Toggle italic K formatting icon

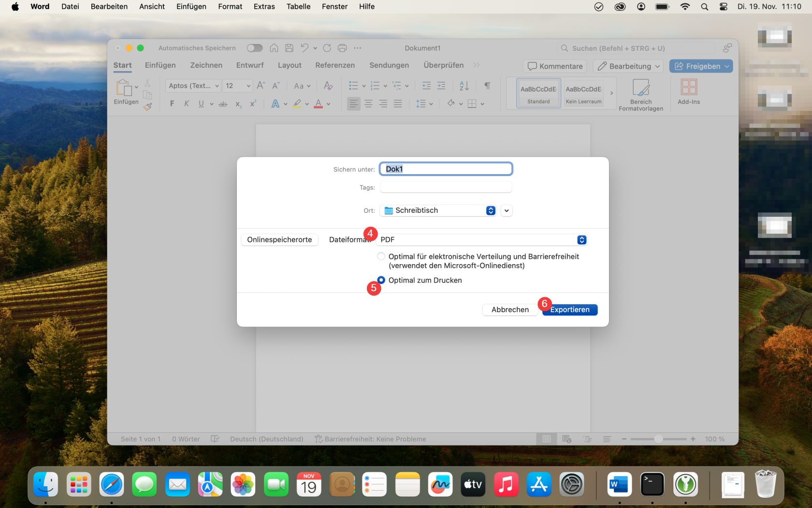pos(187,104)
